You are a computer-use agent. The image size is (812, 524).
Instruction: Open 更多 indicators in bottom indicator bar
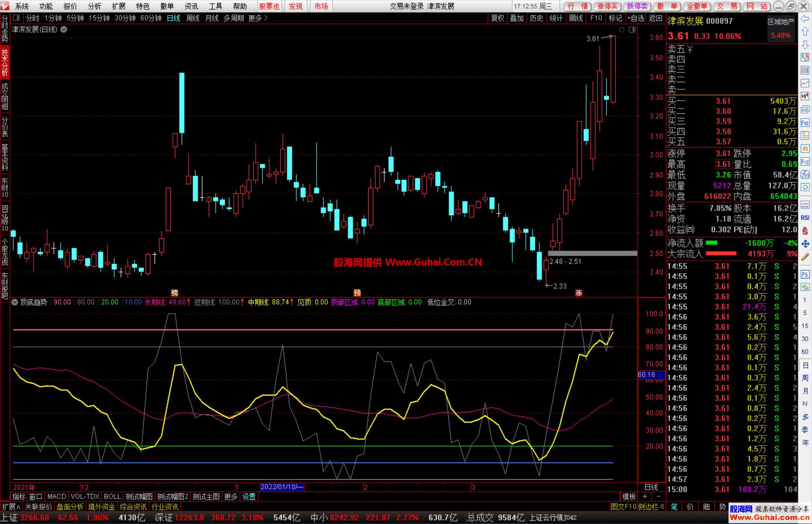[x=231, y=497]
